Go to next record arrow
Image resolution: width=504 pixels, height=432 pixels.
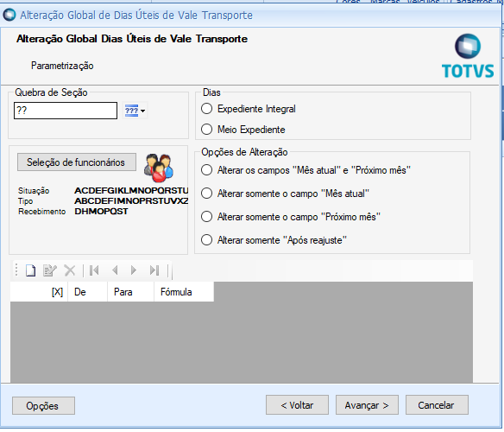pos(134,270)
